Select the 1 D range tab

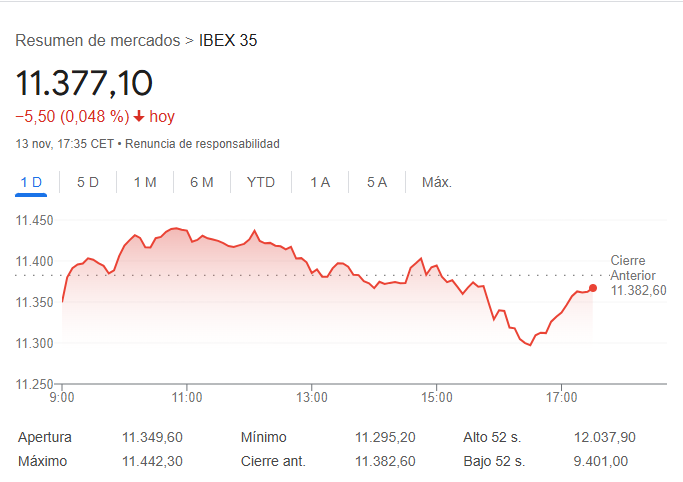31,182
